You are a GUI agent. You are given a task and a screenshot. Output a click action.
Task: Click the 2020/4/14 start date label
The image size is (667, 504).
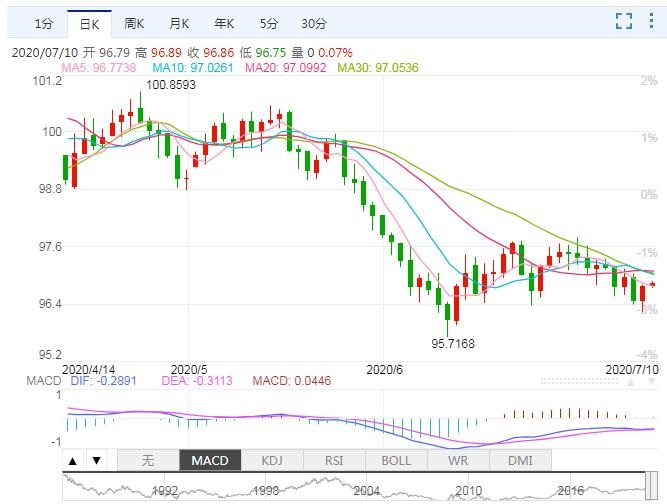pos(88,369)
